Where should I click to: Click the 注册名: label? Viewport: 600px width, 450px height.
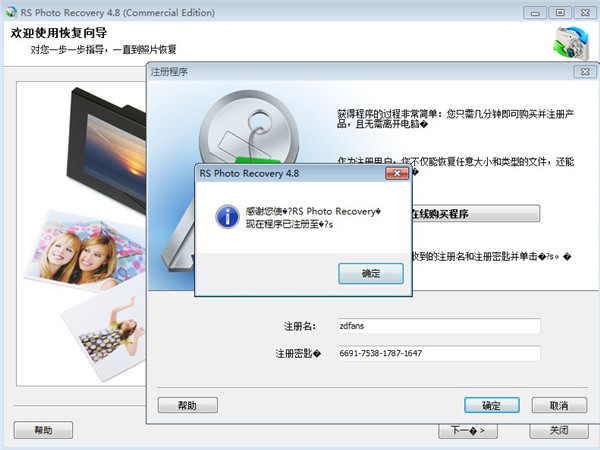300,326
